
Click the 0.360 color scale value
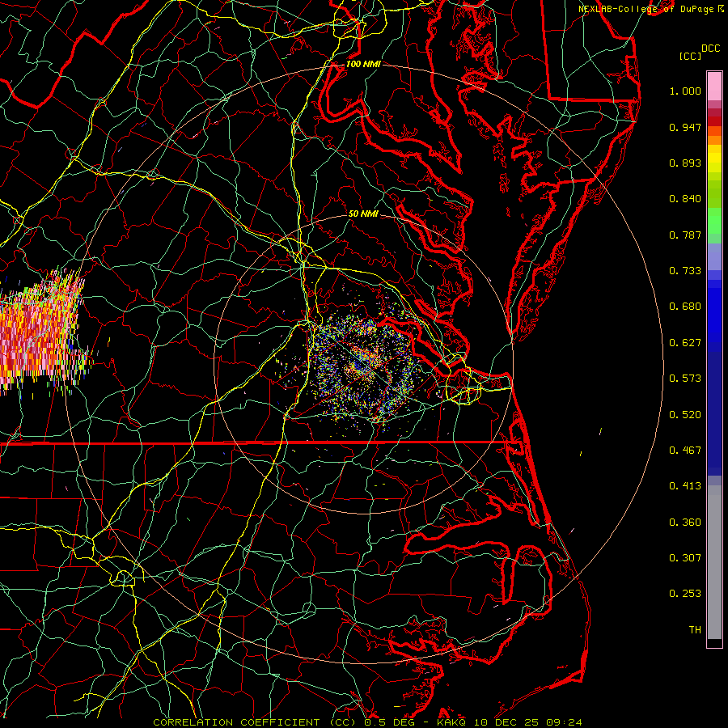[x=685, y=523]
